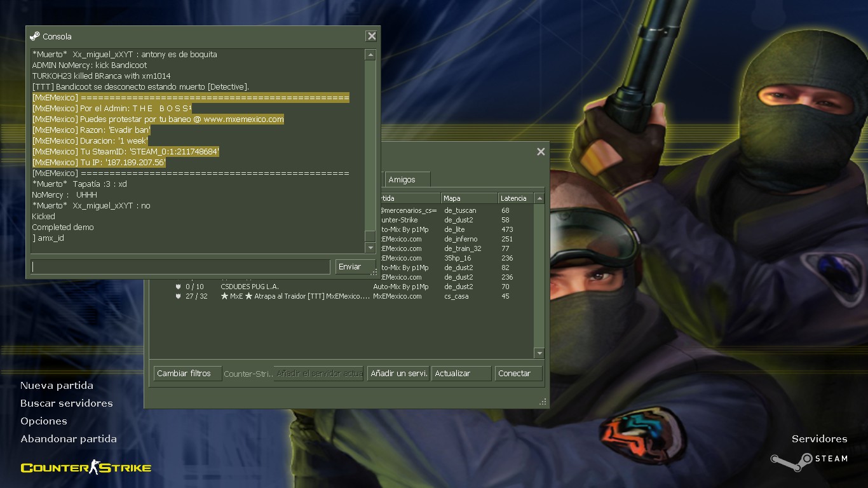Click the Tu SteamID console line

click(x=126, y=152)
